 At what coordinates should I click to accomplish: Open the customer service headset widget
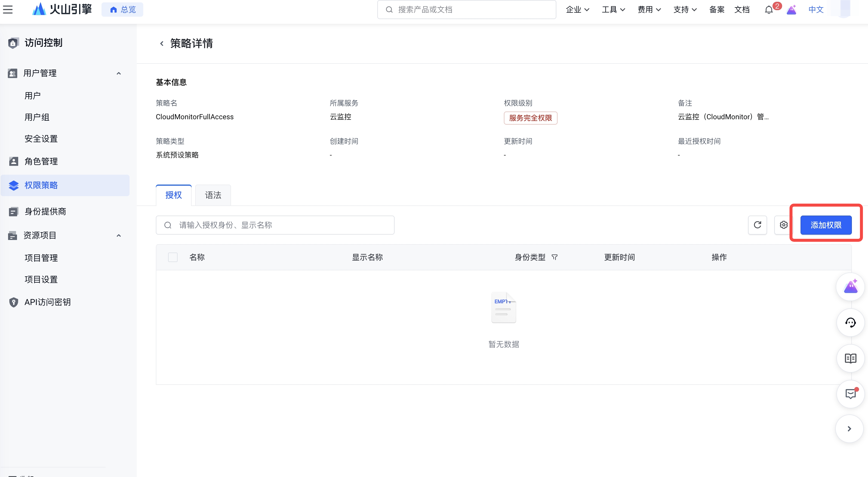coord(850,323)
